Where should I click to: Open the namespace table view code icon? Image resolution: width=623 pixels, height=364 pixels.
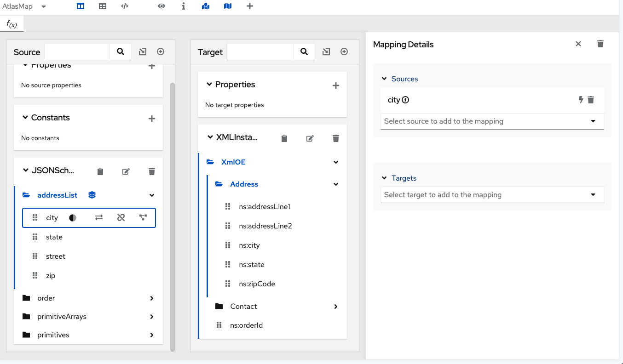pyautogui.click(x=124, y=6)
